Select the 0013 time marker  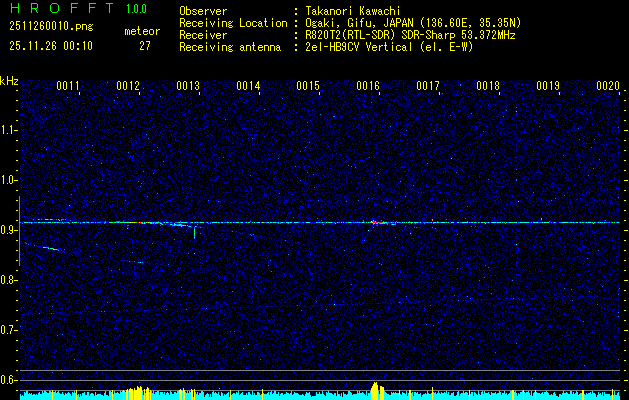coord(188,87)
